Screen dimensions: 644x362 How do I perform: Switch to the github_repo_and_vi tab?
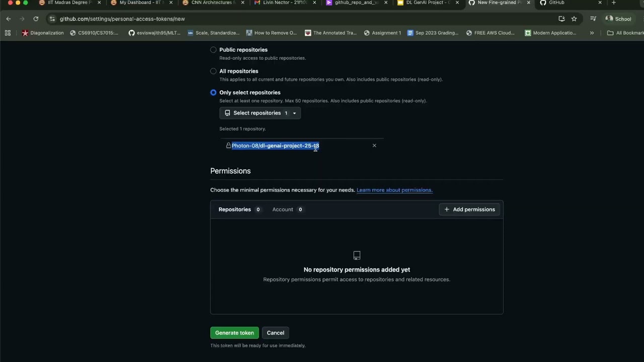click(356, 3)
